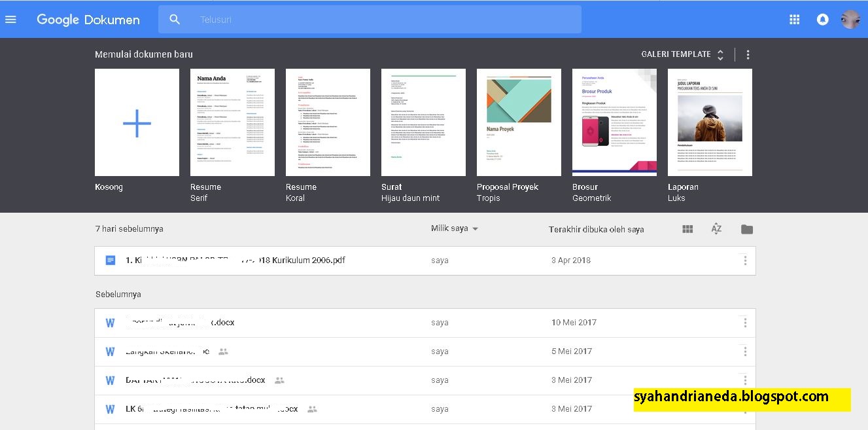Viewport: 868px width, 430px height.
Task: Click the shared indicator on the LK 6 document
Action: pyautogui.click(x=312, y=408)
